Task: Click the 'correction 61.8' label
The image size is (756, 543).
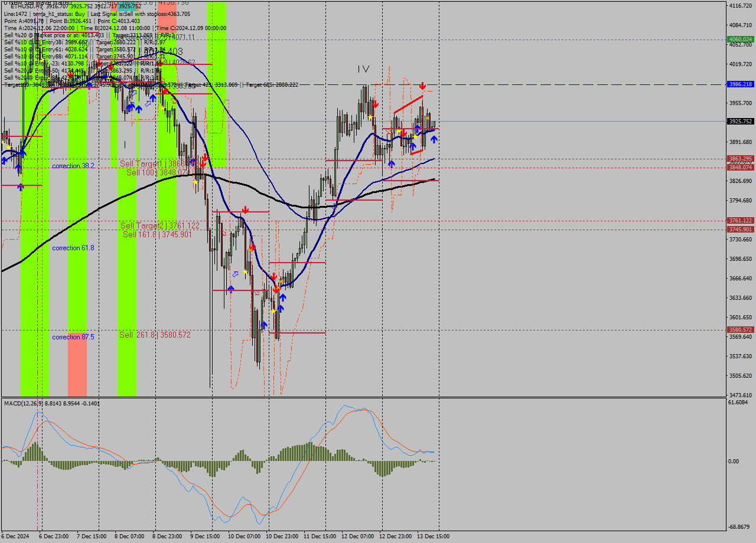Action: pos(73,248)
